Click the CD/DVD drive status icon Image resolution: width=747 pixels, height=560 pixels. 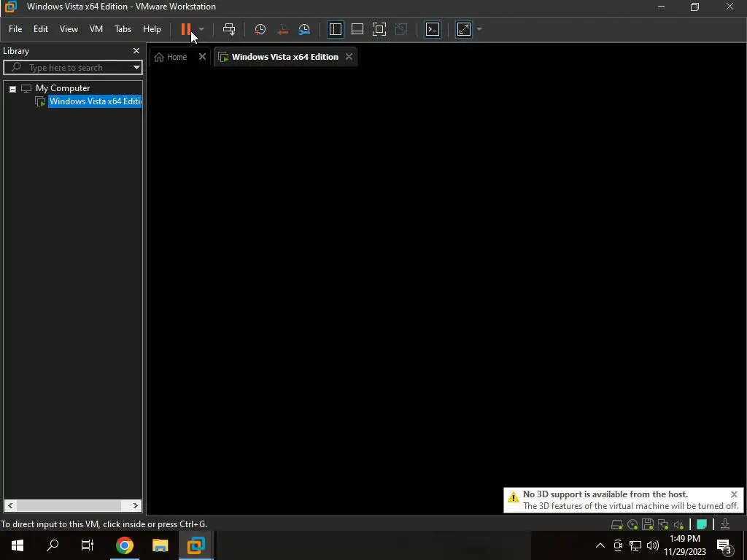[632, 525]
